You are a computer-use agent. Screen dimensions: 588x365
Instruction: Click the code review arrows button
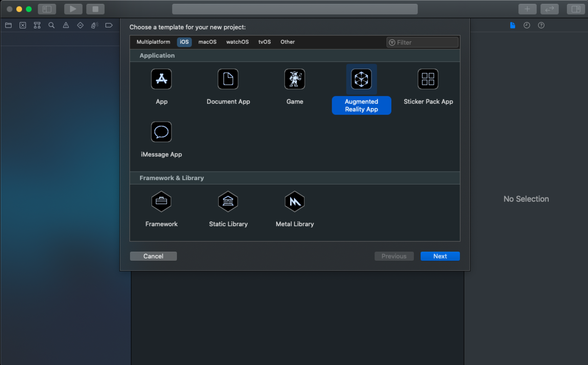click(549, 9)
